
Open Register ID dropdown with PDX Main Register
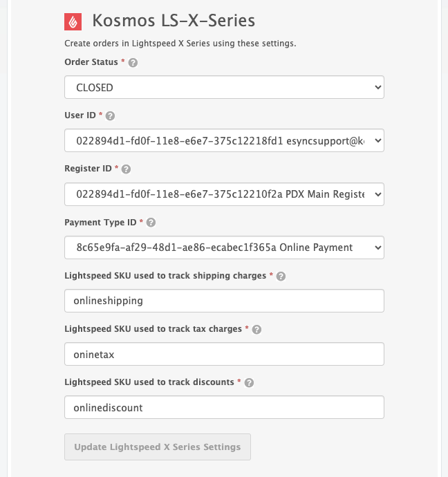(224, 194)
